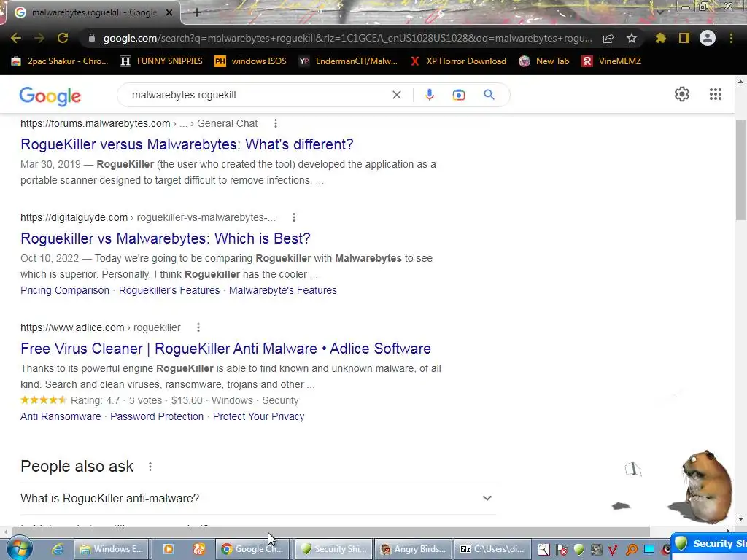
Task: Click the Google logo
Action: (x=50, y=96)
